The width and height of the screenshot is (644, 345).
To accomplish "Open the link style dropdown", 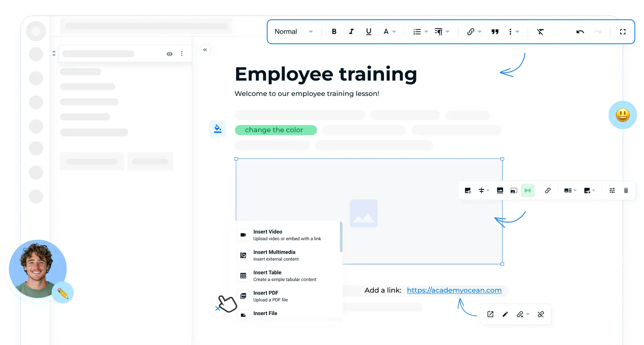I will [x=523, y=314].
